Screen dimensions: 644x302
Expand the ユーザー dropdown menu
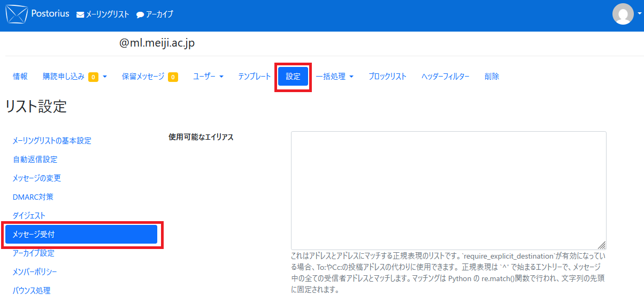208,77
